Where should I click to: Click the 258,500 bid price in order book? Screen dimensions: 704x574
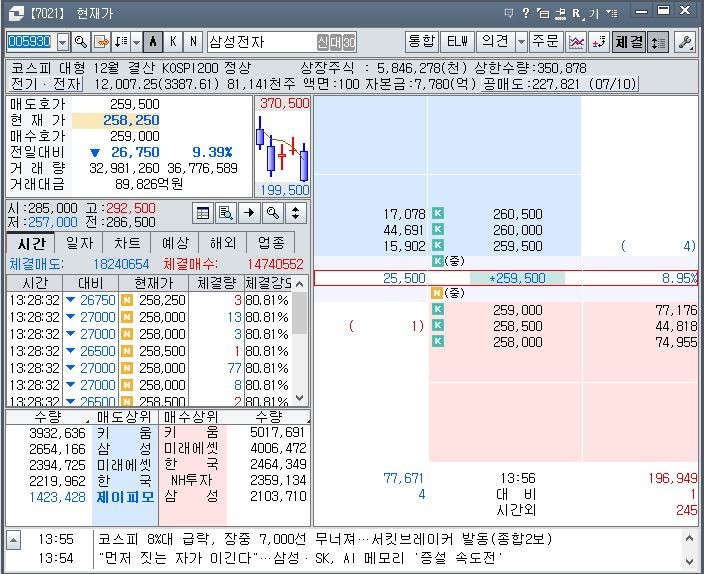pyautogui.click(x=518, y=326)
